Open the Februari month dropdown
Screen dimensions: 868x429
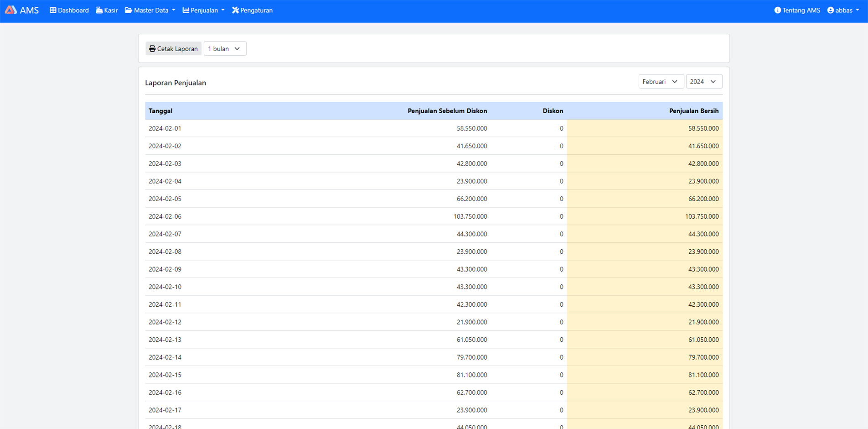[661, 81]
